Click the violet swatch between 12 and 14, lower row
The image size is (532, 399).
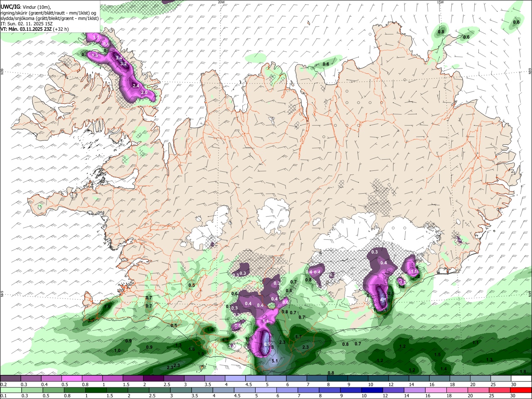point(393,390)
